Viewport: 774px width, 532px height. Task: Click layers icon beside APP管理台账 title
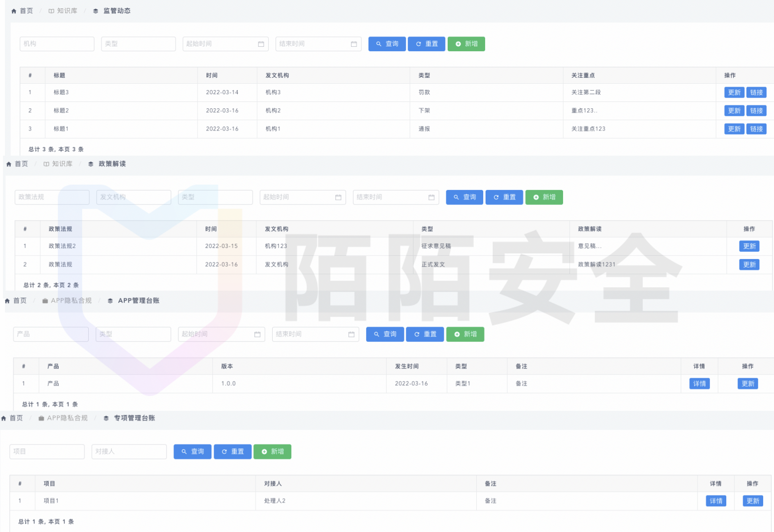tap(110, 301)
